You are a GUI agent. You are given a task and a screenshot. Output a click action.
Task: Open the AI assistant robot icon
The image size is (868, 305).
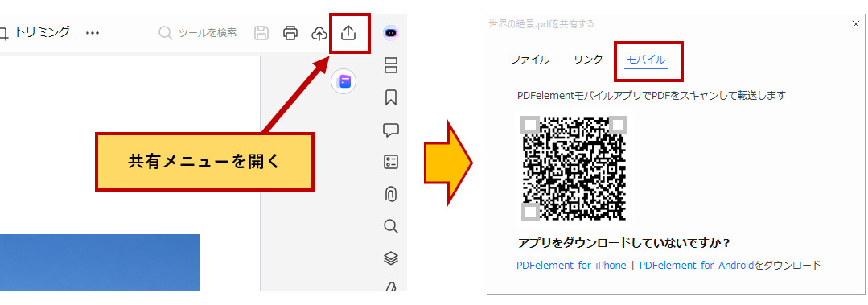click(391, 33)
